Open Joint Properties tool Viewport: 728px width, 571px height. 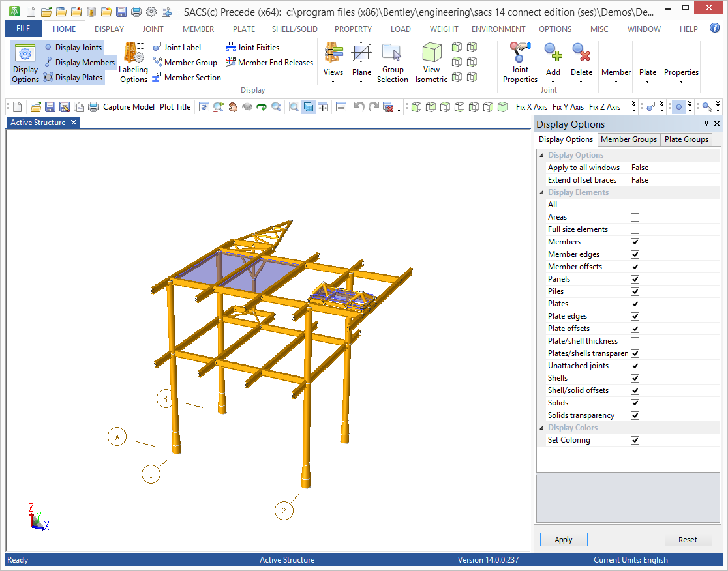click(x=520, y=63)
